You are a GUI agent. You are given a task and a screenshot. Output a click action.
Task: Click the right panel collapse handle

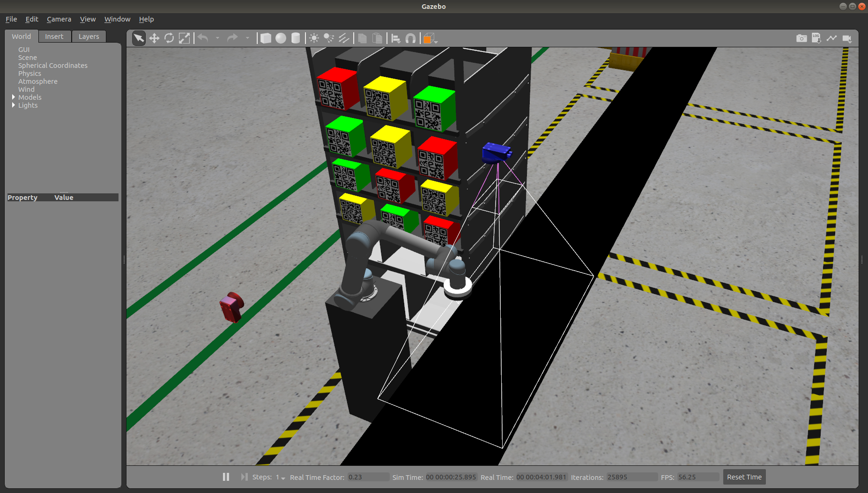[862, 259]
